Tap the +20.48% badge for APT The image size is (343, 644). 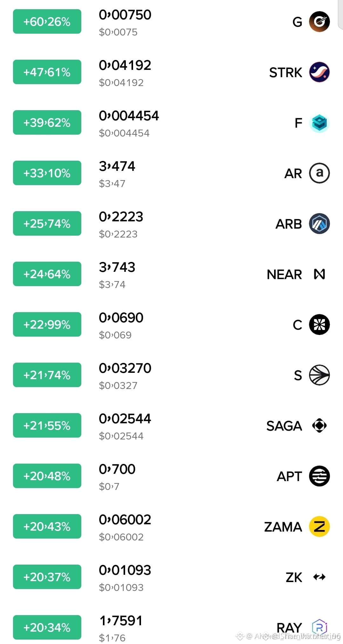point(47,476)
